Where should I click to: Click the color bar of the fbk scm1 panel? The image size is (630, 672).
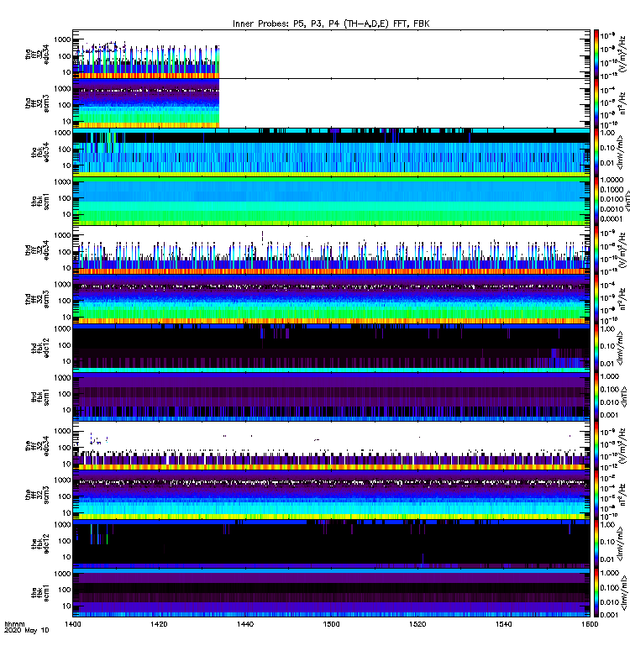point(596,593)
